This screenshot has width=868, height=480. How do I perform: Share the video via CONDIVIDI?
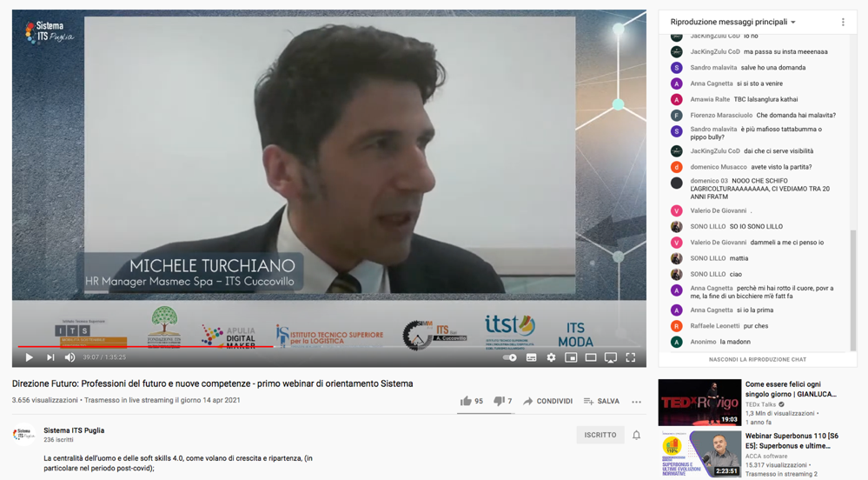pyautogui.click(x=548, y=401)
